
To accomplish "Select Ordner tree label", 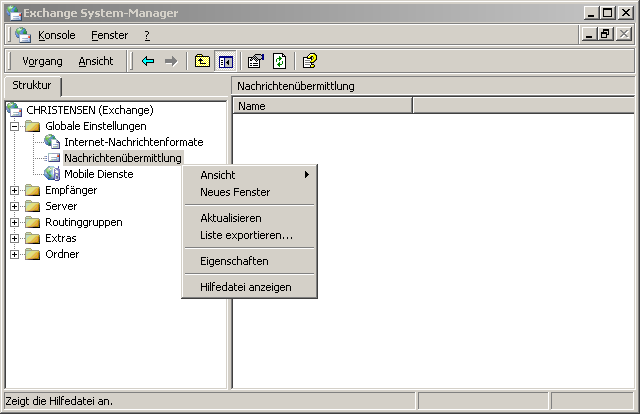I will (x=62, y=254).
